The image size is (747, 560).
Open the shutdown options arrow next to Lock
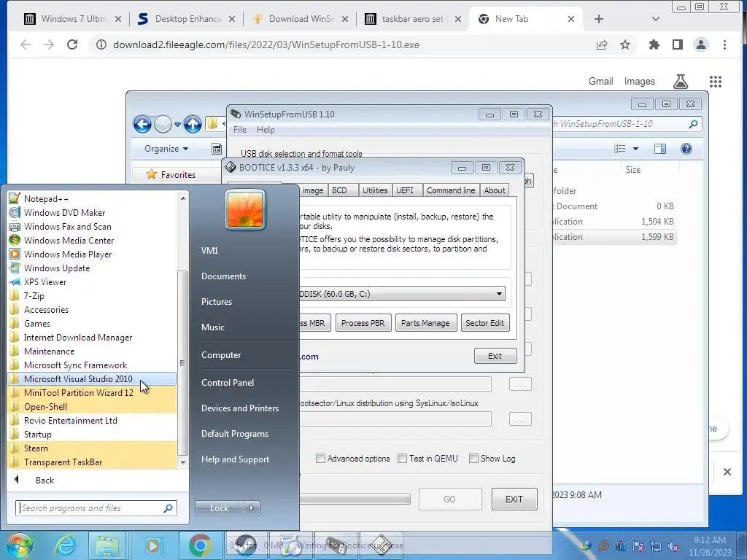point(252,508)
